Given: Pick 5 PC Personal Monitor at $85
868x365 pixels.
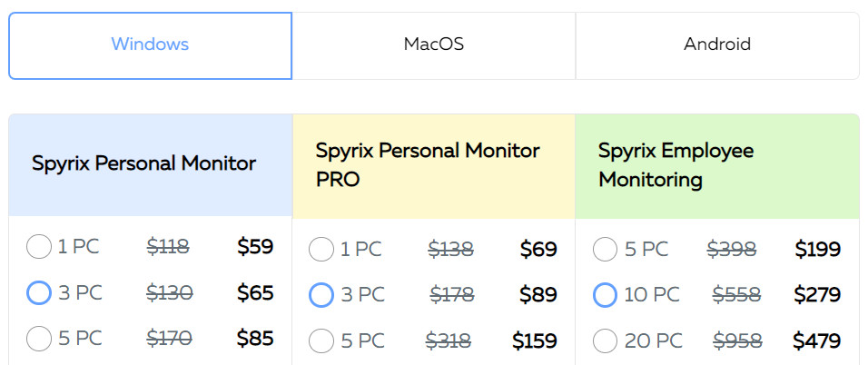Looking at the screenshot, I should [39, 339].
